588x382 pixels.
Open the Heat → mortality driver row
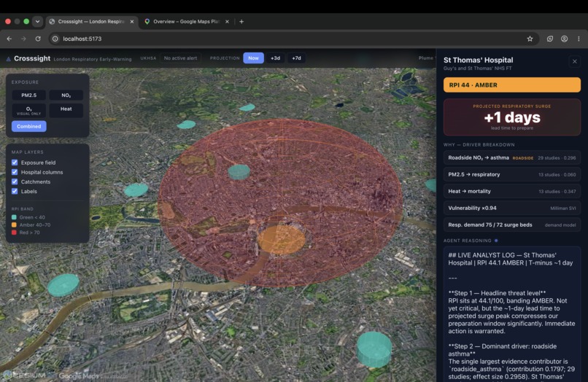pos(512,191)
